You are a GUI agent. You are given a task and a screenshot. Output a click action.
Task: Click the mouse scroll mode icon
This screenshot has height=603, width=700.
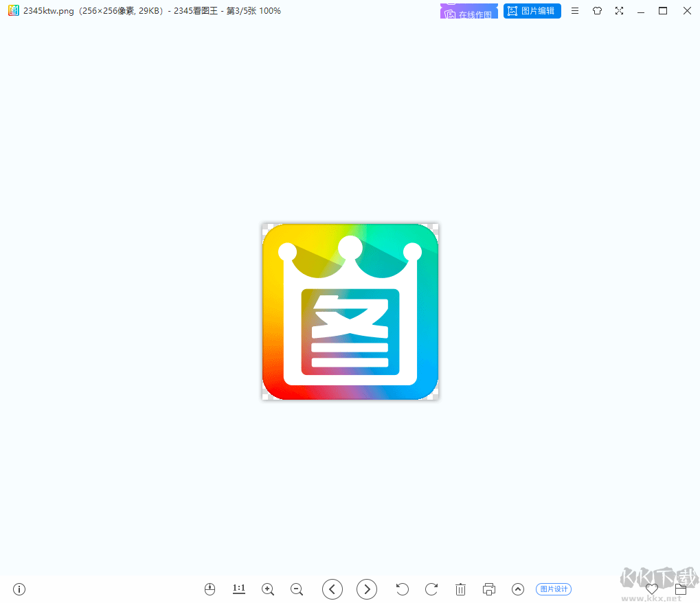tap(210, 589)
